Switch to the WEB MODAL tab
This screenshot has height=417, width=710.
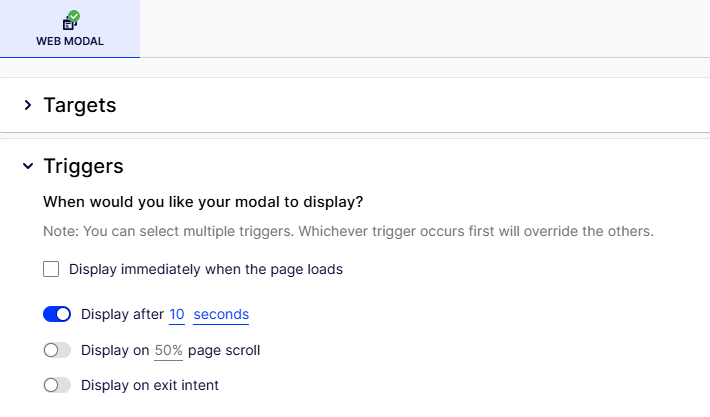point(70,29)
